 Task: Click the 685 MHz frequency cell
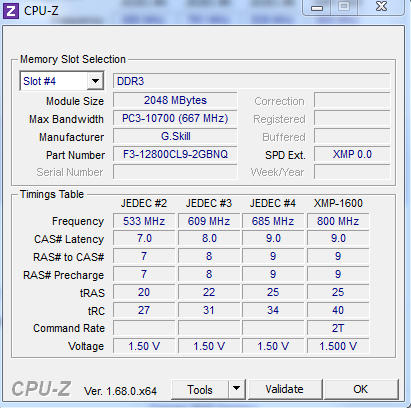(273, 221)
